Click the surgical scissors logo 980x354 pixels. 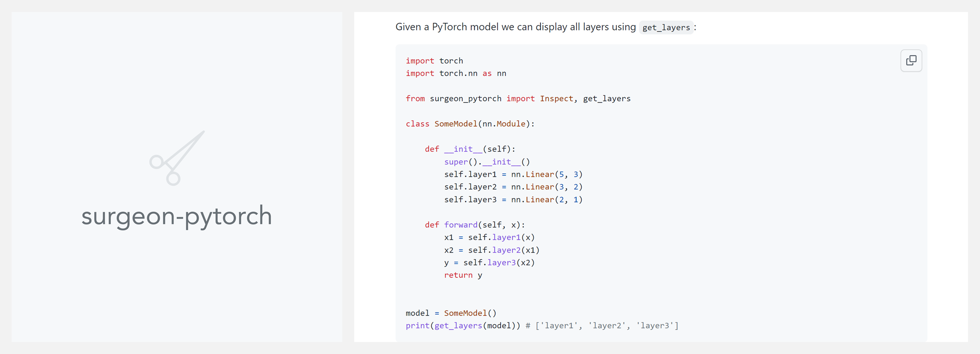coord(177,158)
